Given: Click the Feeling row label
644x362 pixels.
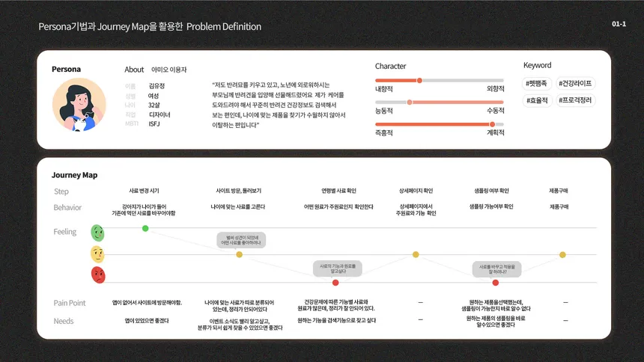Looking at the screenshot, I should [65, 231].
